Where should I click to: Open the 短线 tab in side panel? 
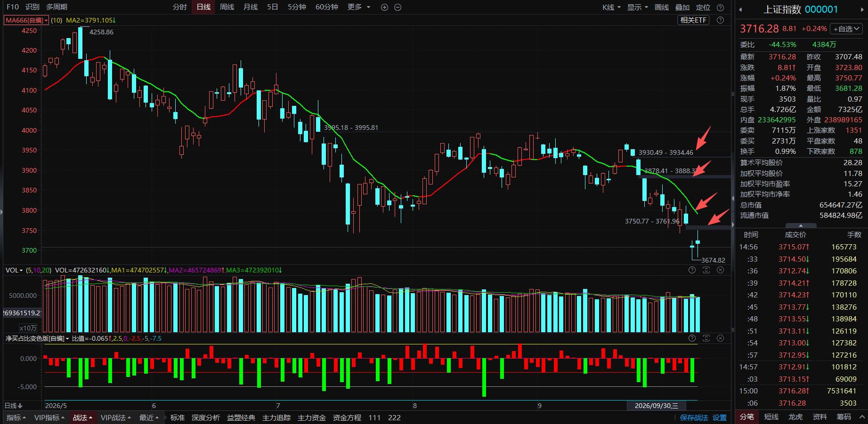pos(771,417)
